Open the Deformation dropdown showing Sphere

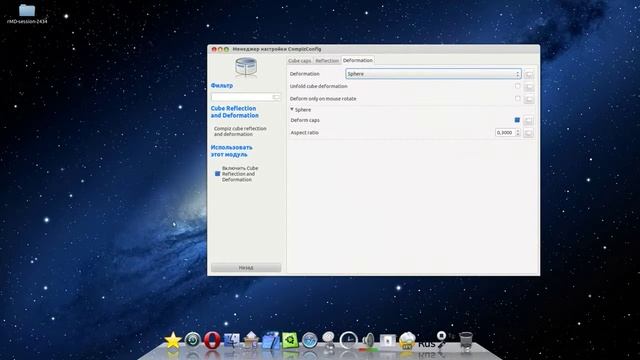[433, 74]
